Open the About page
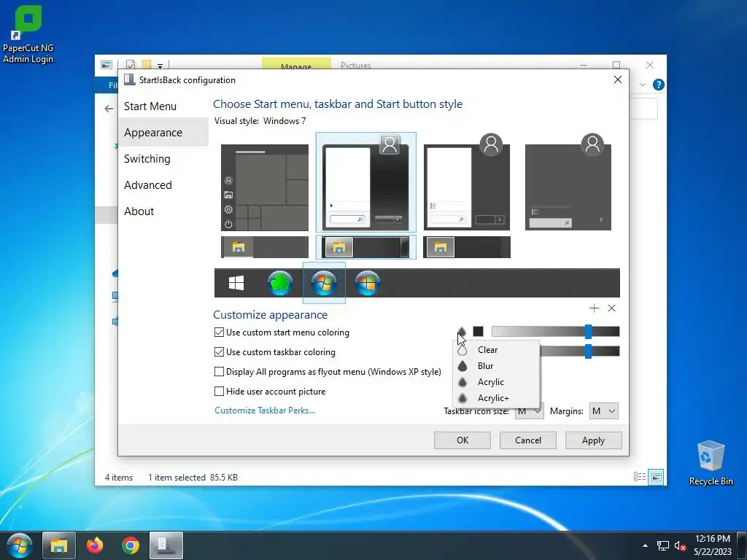Image resolution: width=747 pixels, height=560 pixels. click(x=163, y=211)
